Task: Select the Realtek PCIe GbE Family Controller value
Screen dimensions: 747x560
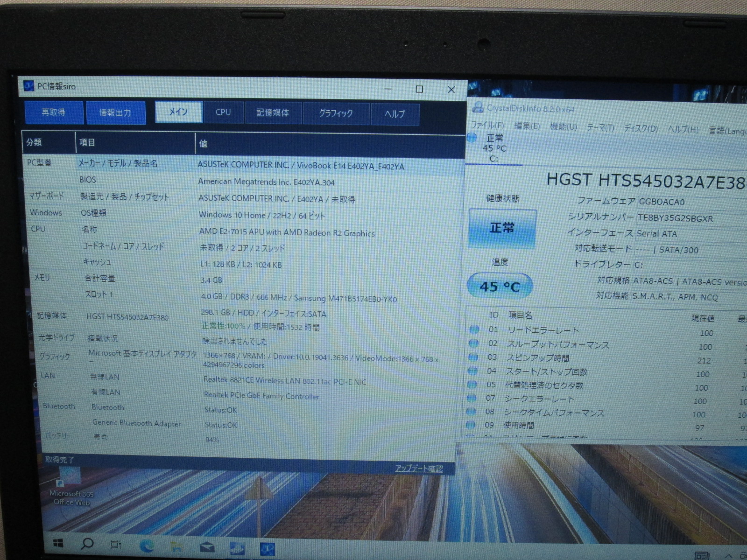Action: [x=261, y=396]
